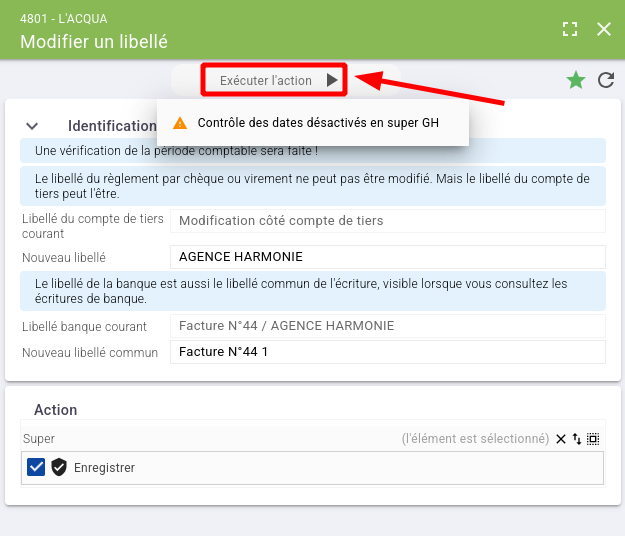Uncheck the Enregistrer checkbox
625x536 pixels.
coord(36,467)
